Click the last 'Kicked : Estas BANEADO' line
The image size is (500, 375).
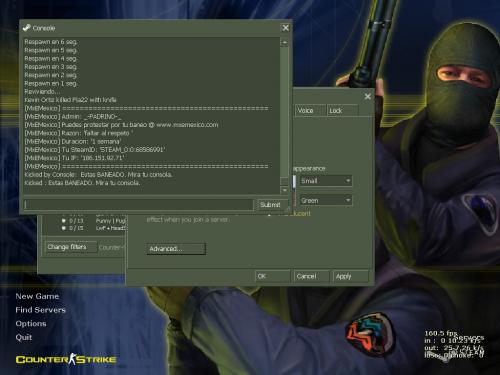pyautogui.click(x=82, y=183)
